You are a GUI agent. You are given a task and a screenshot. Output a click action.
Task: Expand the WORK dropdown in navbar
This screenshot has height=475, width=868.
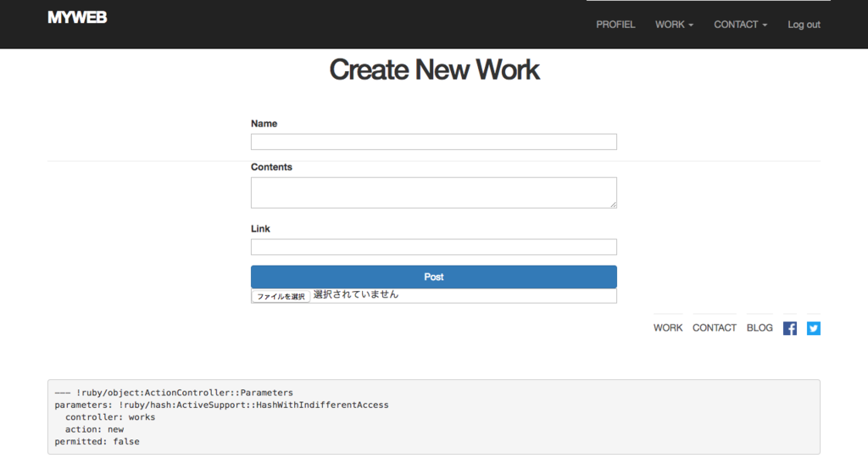674,25
